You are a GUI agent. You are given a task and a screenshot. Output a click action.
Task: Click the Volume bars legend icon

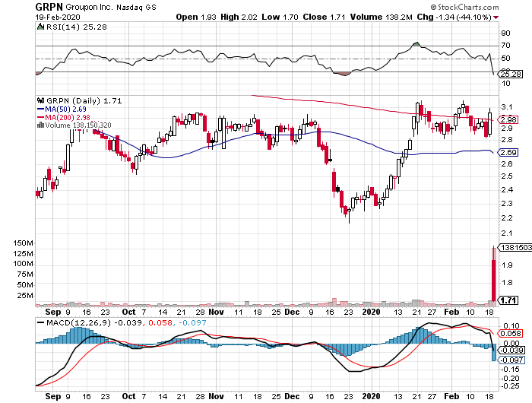tap(40, 125)
